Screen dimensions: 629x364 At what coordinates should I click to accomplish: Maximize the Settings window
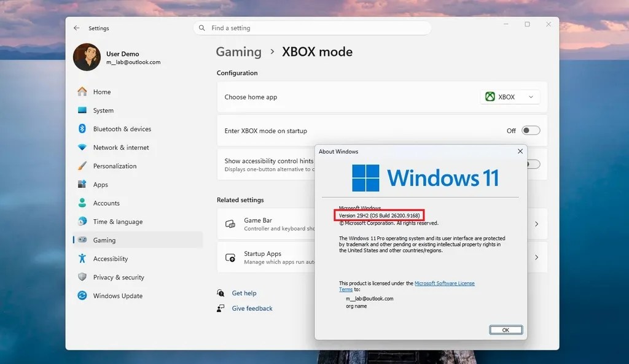[x=527, y=24]
